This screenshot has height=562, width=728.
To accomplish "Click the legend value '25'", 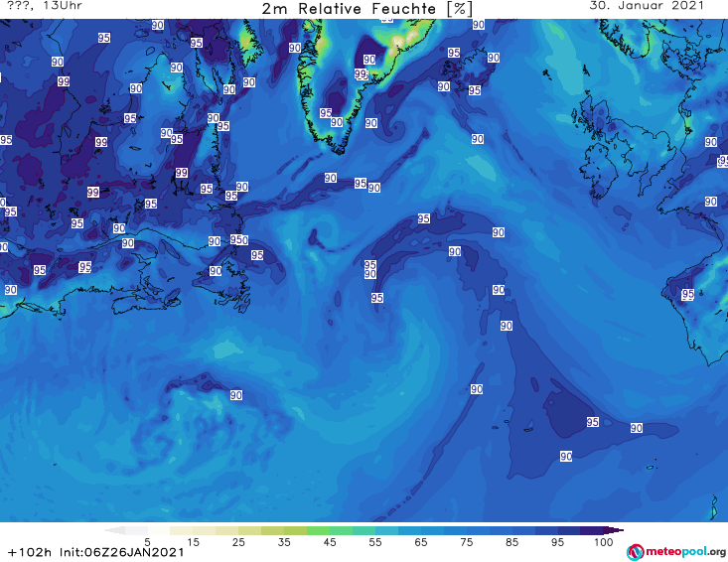I will 238,542.
